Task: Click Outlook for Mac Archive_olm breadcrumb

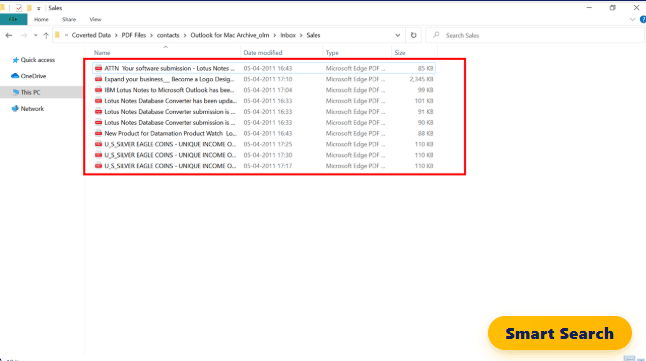Action: pyautogui.click(x=229, y=35)
